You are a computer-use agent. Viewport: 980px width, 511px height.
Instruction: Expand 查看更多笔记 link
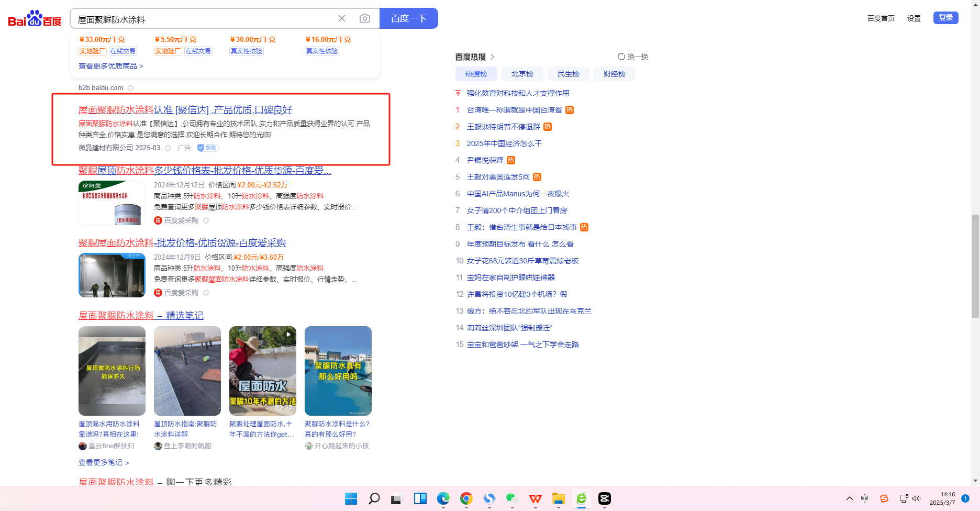point(104,462)
